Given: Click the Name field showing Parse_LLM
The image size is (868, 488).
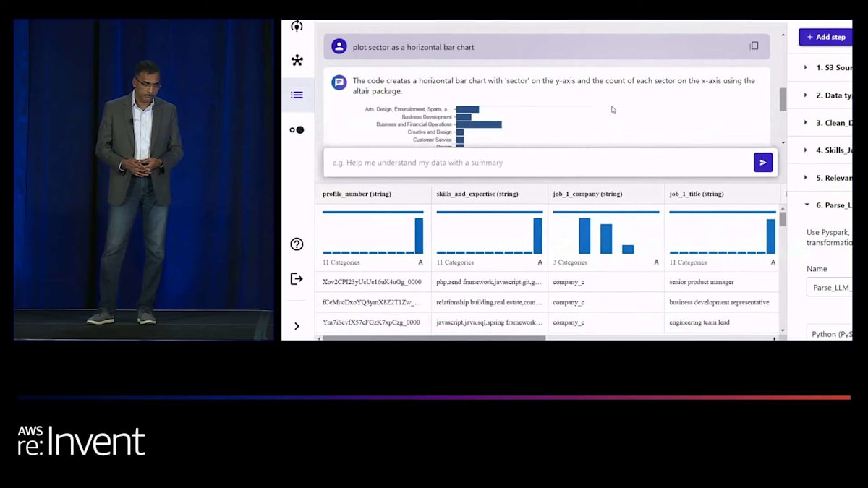Looking at the screenshot, I should coord(829,288).
